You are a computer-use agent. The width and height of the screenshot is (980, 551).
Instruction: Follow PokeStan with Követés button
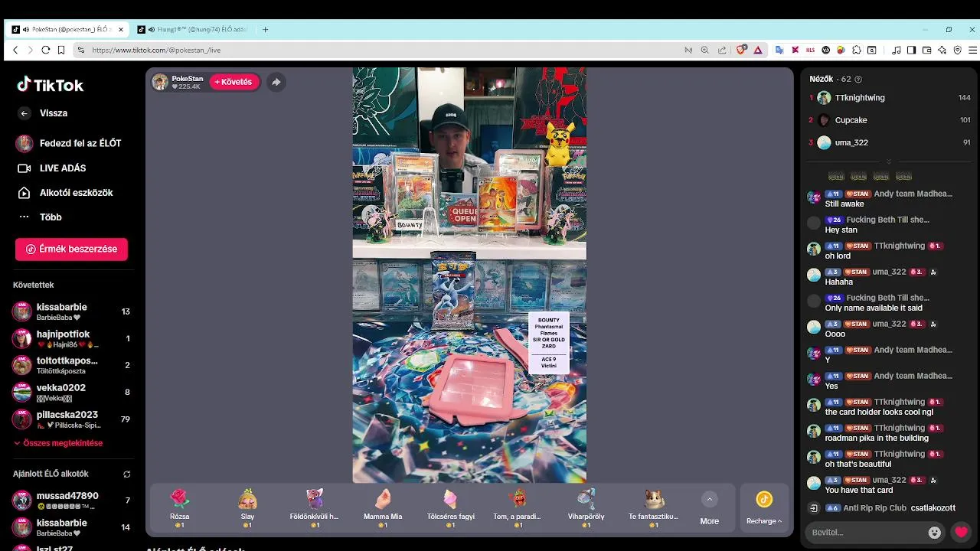pyautogui.click(x=234, y=82)
